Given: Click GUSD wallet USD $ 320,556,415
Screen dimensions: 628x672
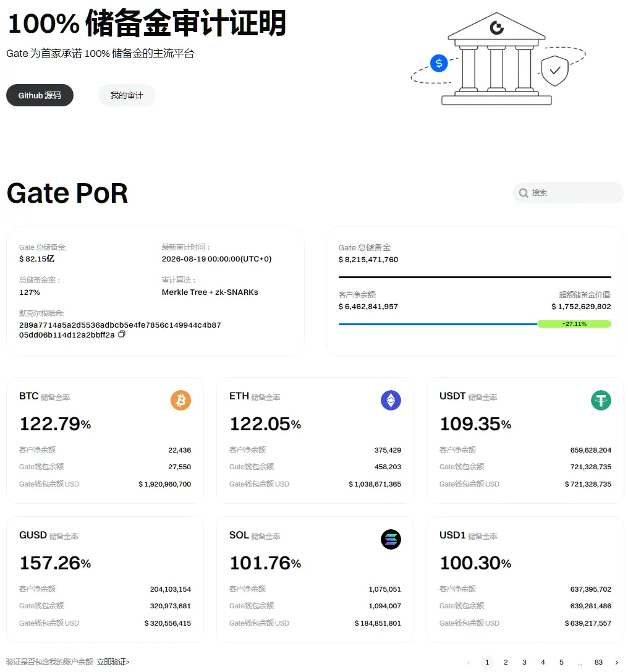Looking at the screenshot, I should coord(168,623).
